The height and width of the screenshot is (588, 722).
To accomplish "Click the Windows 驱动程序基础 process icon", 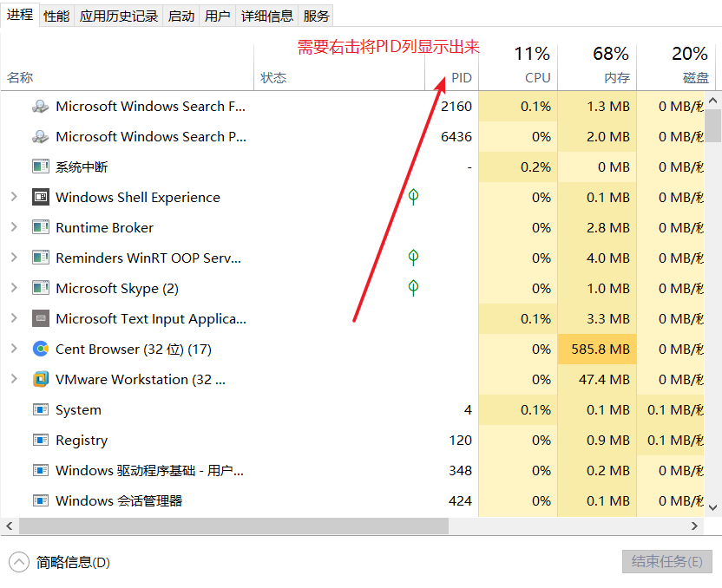I will [41, 470].
